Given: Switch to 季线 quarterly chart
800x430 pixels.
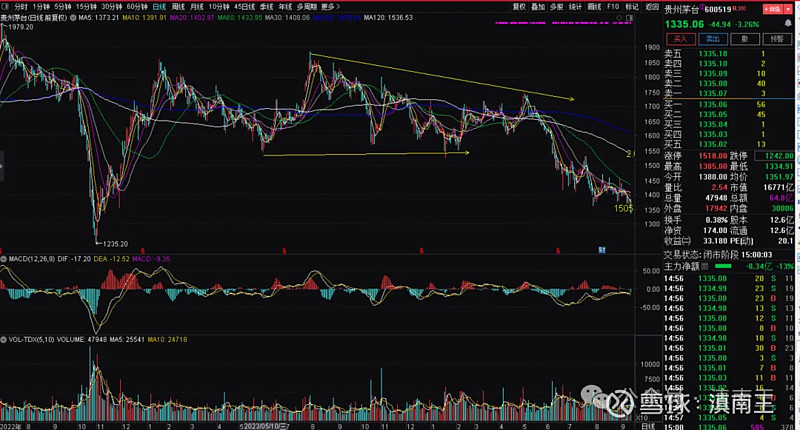Looking at the screenshot, I should [x=266, y=7].
